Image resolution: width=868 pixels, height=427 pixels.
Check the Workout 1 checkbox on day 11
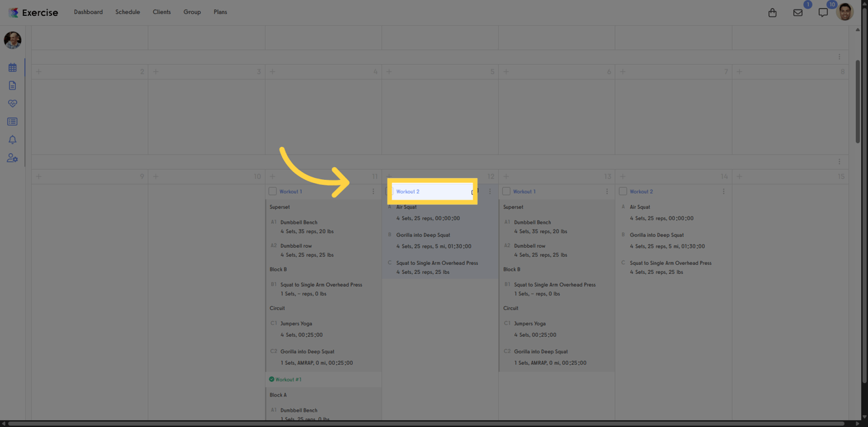pyautogui.click(x=274, y=191)
